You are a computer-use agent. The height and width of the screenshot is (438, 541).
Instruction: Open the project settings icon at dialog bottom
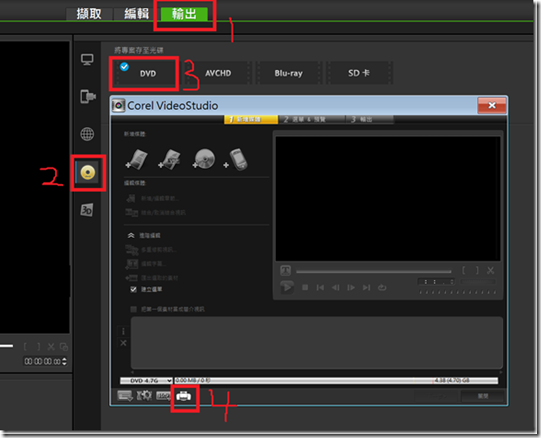point(125,396)
